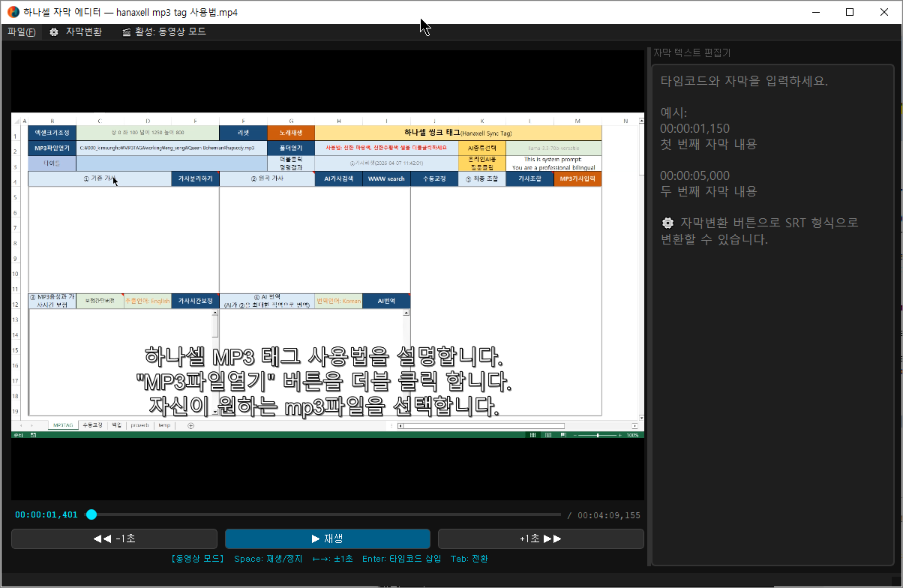Skip forward with the +1초 button
Image resolution: width=903 pixels, height=588 pixels.
(540, 538)
